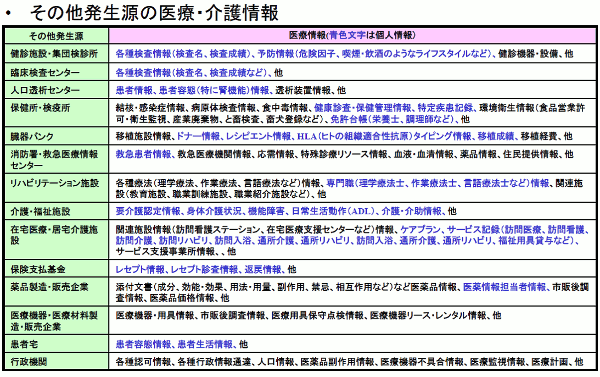Screen dimensions: 600x377
Task: Click the blue text レセプト情報
Action: 140,269
